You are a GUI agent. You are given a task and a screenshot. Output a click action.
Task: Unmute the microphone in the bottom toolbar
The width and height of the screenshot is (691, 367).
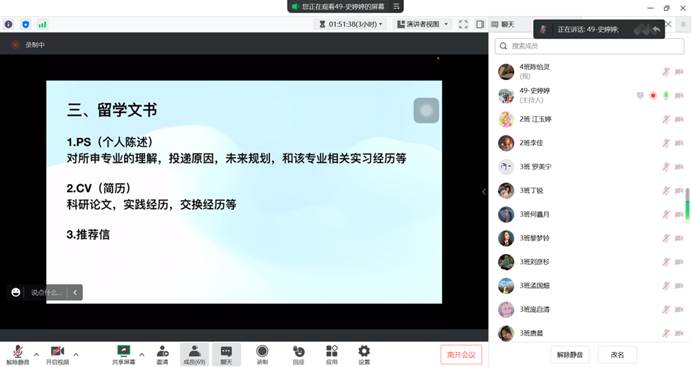click(18, 355)
